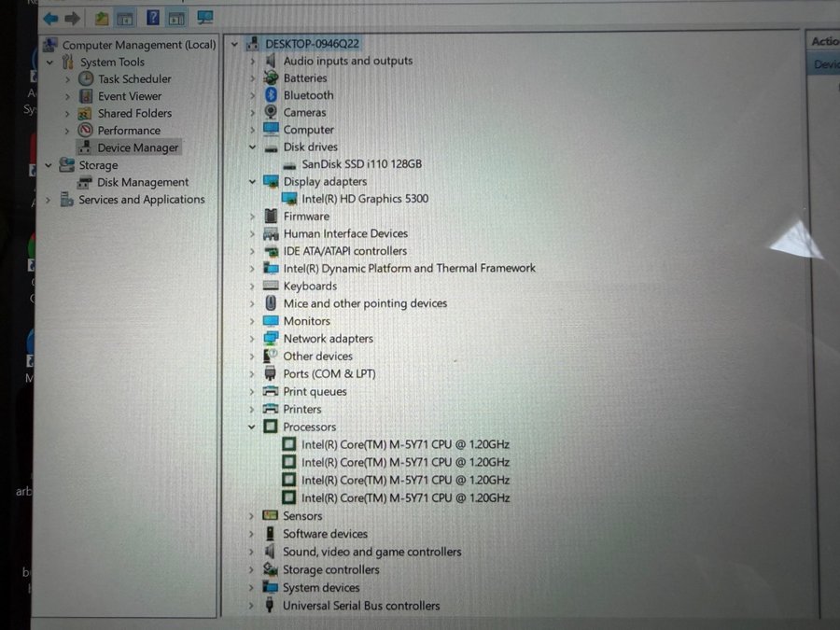
Task: Select Intel(R) HD Graphics 5300 device
Action: click(364, 199)
